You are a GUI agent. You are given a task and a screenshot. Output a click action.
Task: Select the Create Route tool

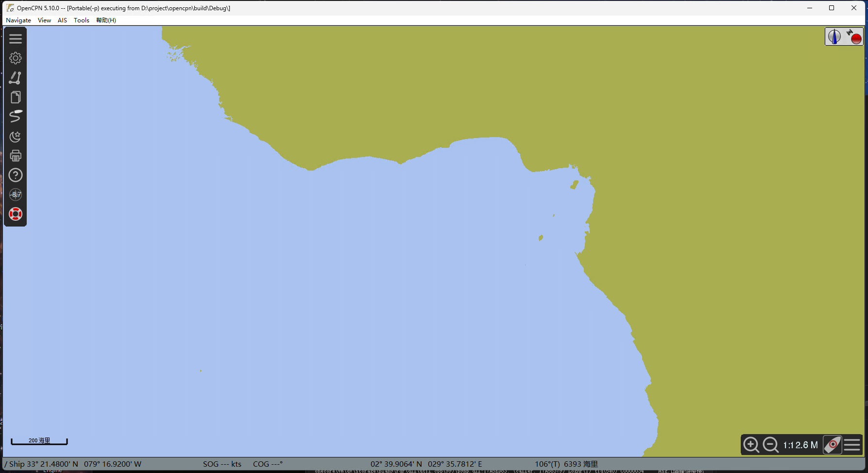(16, 78)
